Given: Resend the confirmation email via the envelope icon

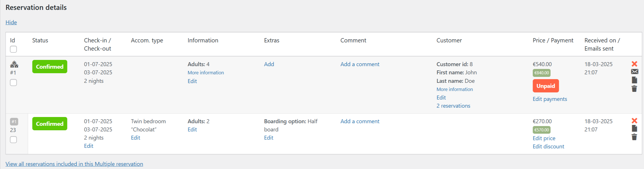Looking at the screenshot, I should click(x=635, y=72).
